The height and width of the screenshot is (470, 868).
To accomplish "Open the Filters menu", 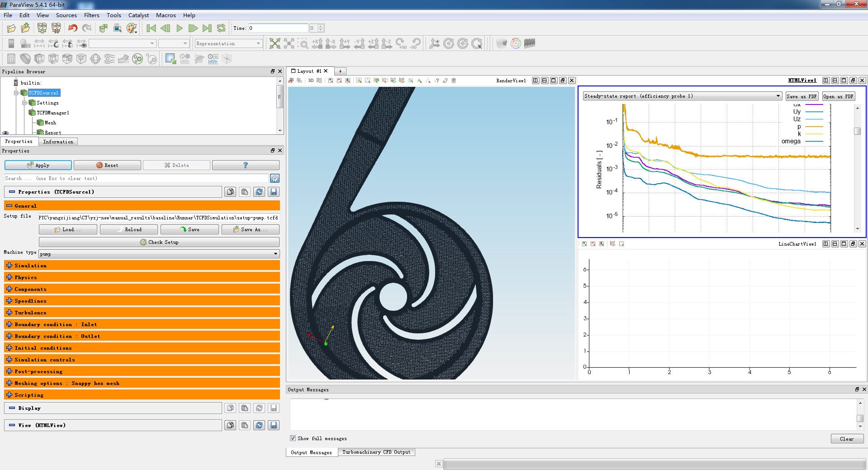I will point(91,15).
